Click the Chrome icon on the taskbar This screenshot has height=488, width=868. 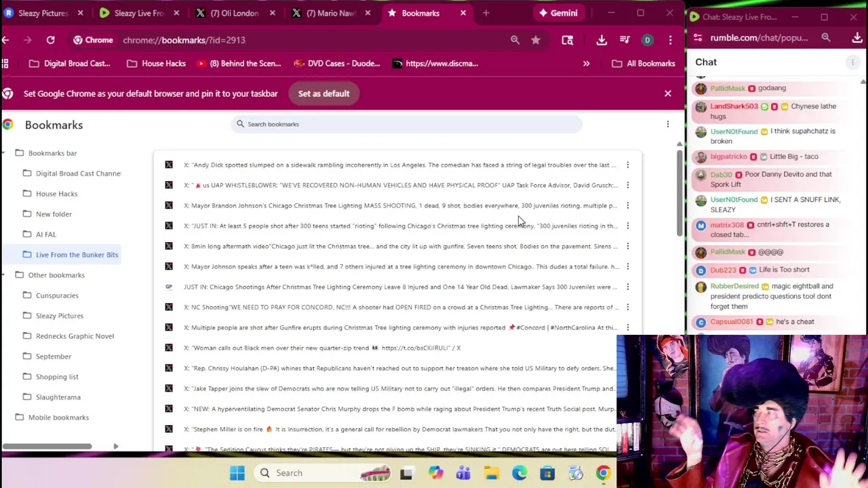[603, 472]
